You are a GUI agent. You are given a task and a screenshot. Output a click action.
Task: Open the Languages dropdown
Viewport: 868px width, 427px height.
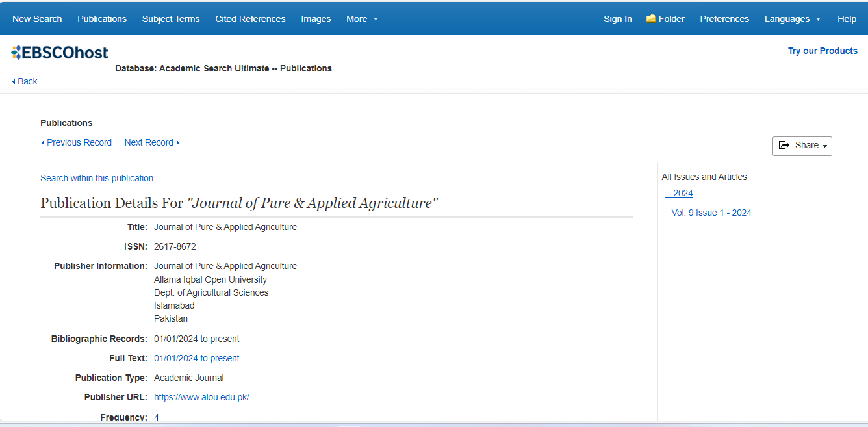point(792,19)
